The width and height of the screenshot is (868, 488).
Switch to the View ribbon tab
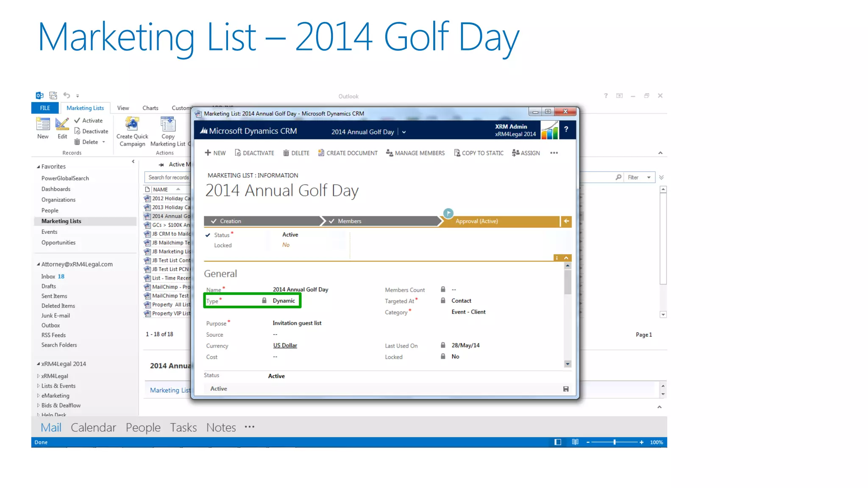(x=123, y=108)
